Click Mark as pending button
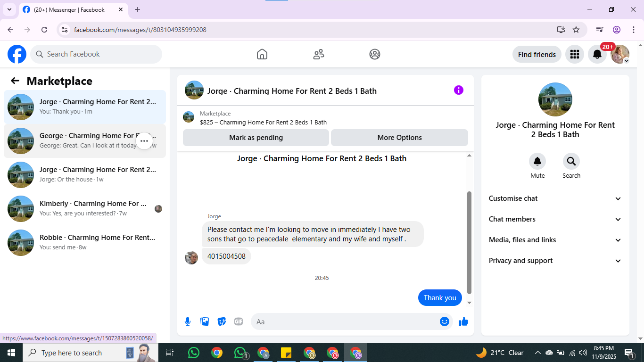Screen dimensions: 644x362 click(256, 138)
